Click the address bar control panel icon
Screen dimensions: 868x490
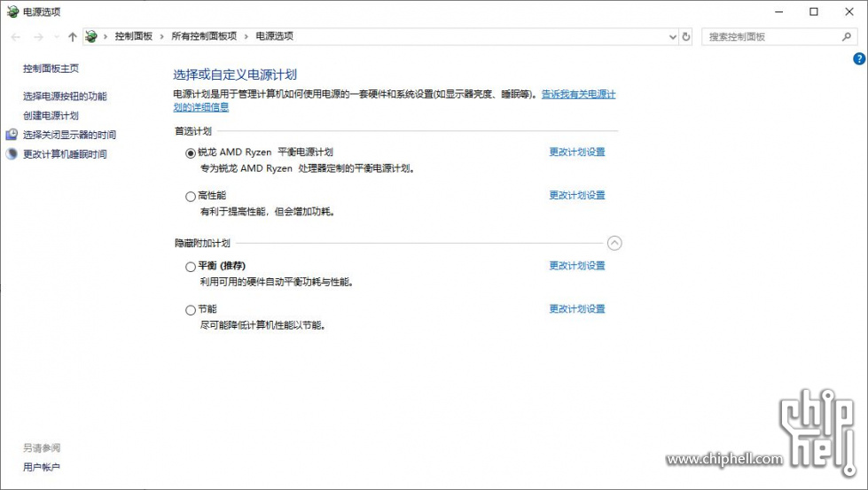[91, 36]
